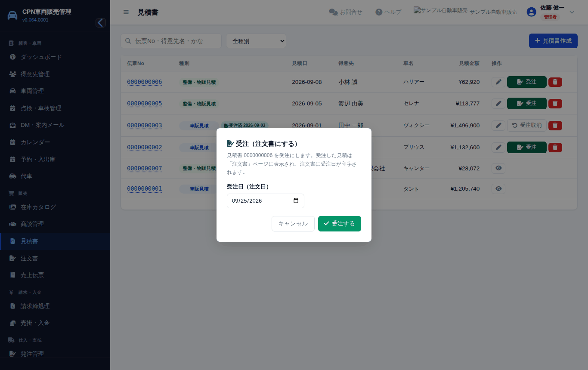This screenshot has height=370, width=588.
Task: Click the 伝票No column header
Action: tap(136, 63)
